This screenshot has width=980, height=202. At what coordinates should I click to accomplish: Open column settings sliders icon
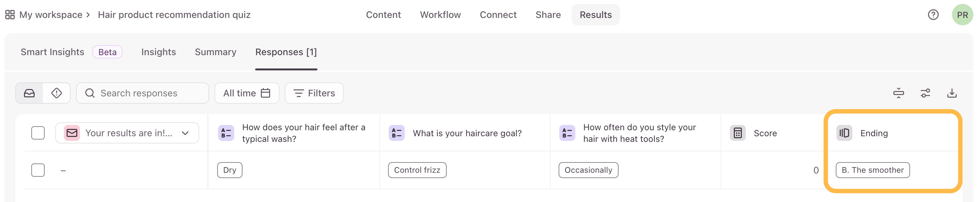point(925,93)
